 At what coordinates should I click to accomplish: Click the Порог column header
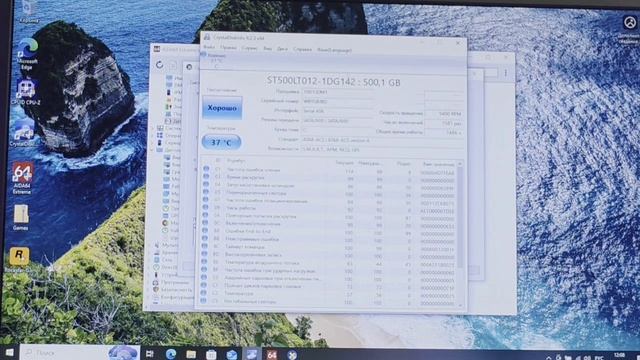point(404,164)
